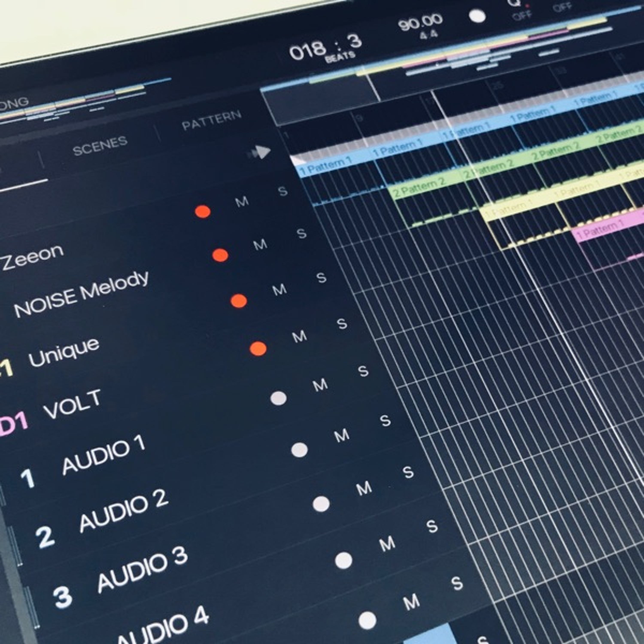The height and width of the screenshot is (644, 644).
Task: Select the Unique track name
Action: point(64,353)
